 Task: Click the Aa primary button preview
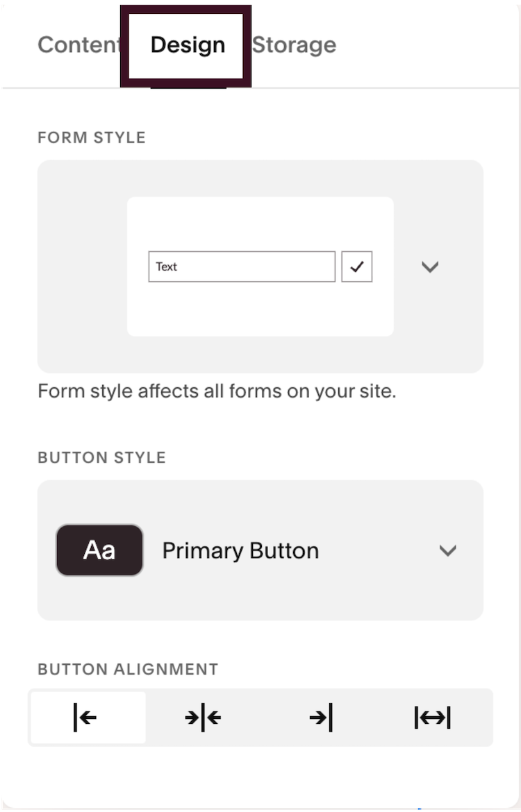coord(99,550)
